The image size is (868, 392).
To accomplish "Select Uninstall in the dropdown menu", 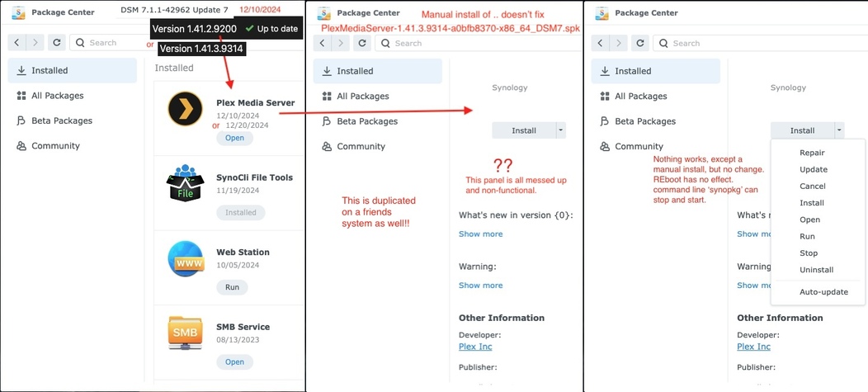I will (818, 270).
